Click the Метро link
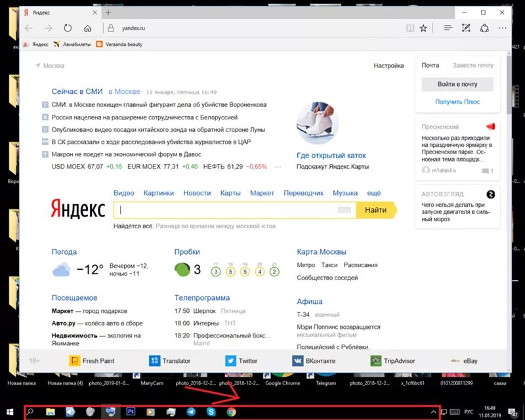The image size is (525, 420). (x=306, y=265)
